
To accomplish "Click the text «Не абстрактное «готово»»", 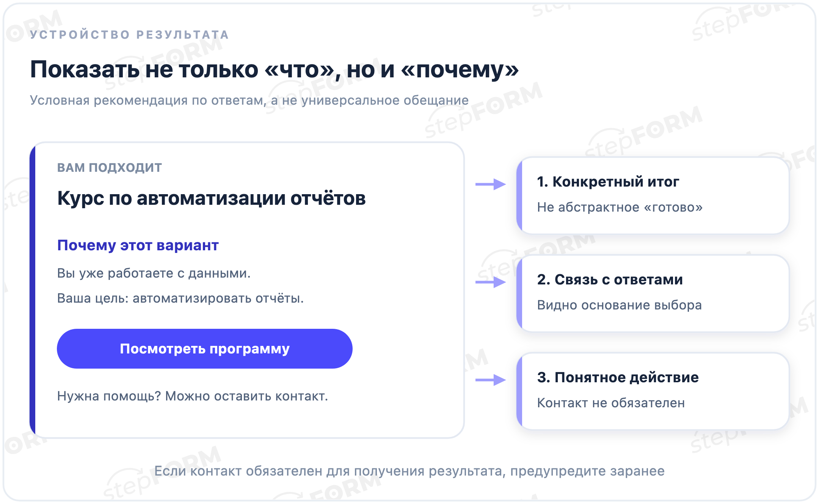I will tap(620, 207).
